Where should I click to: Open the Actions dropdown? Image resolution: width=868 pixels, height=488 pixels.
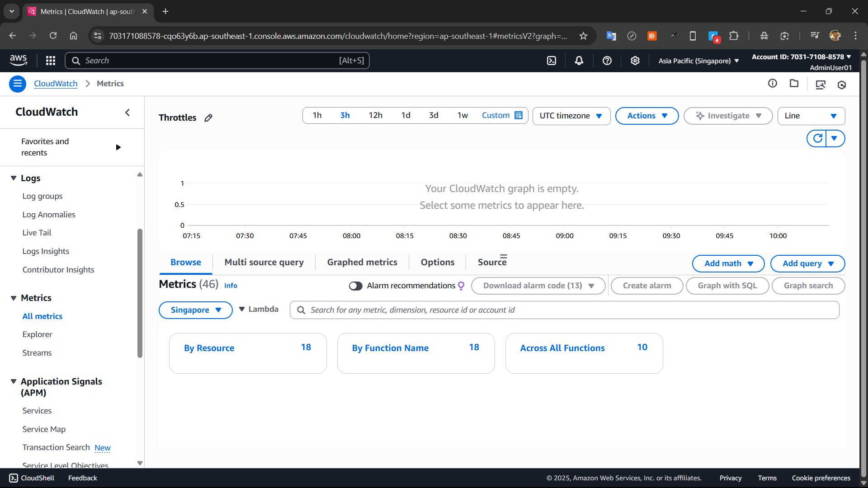(x=647, y=116)
